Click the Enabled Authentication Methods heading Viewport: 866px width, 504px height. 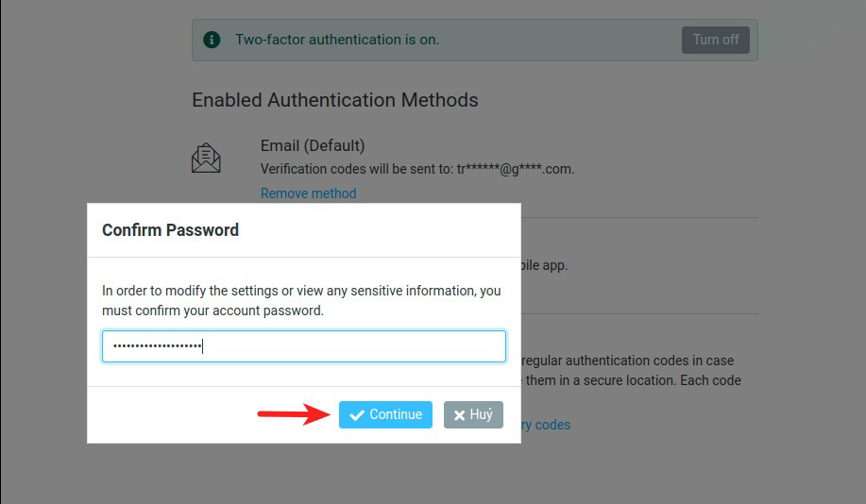click(x=334, y=100)
